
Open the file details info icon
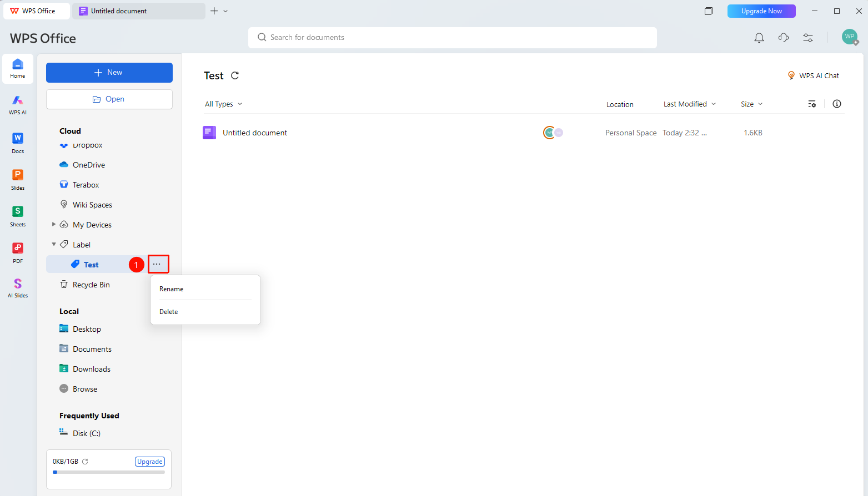pos(837,104)
